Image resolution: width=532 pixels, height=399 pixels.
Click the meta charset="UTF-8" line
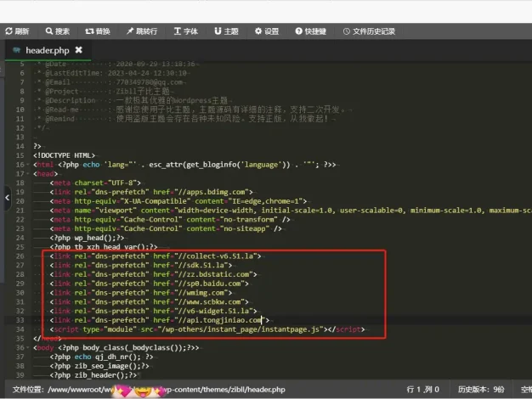tap(95, 183)
